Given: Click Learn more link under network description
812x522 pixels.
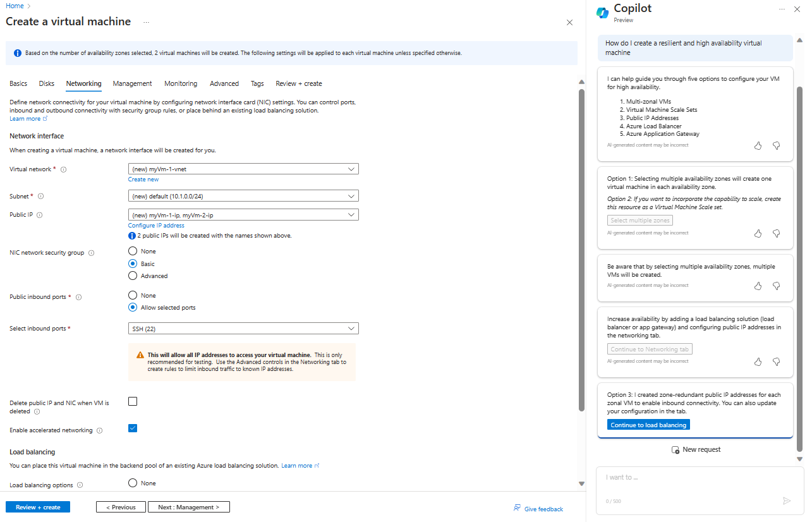Looking at the screenshot, I should click(28, 119).
